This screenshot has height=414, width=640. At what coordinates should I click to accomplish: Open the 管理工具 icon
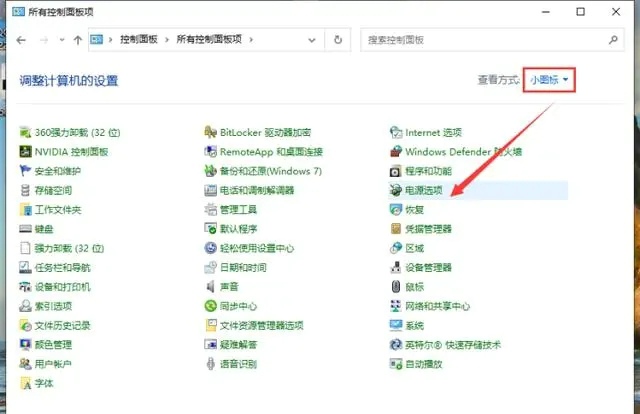(x=210, y=209)
